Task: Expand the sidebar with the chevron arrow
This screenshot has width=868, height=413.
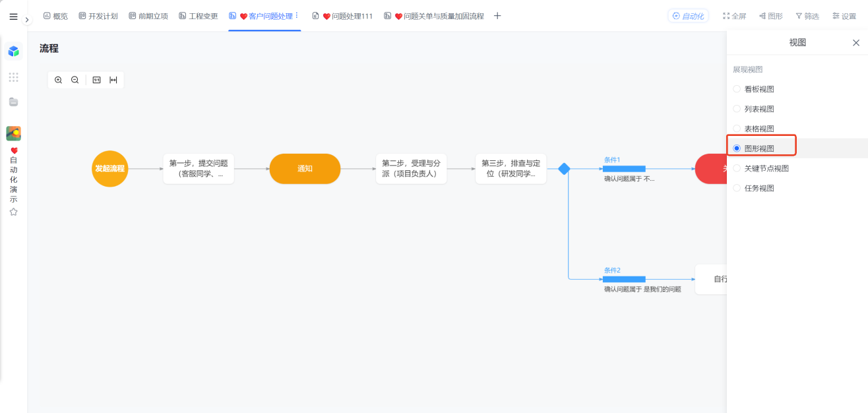Action: (27, 20)
